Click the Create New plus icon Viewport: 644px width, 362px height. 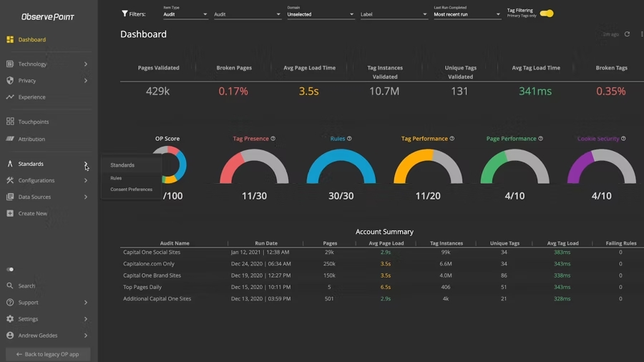[10, 213]
